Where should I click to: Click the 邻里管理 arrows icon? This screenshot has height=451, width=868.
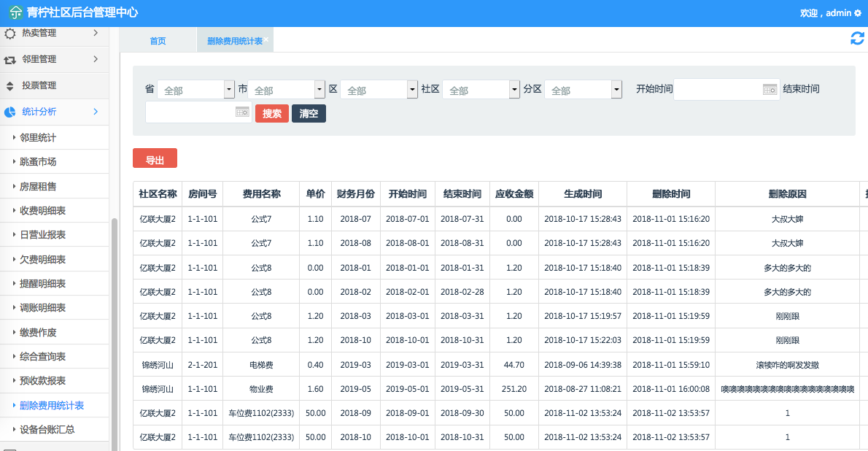click(x=10, y=60)
